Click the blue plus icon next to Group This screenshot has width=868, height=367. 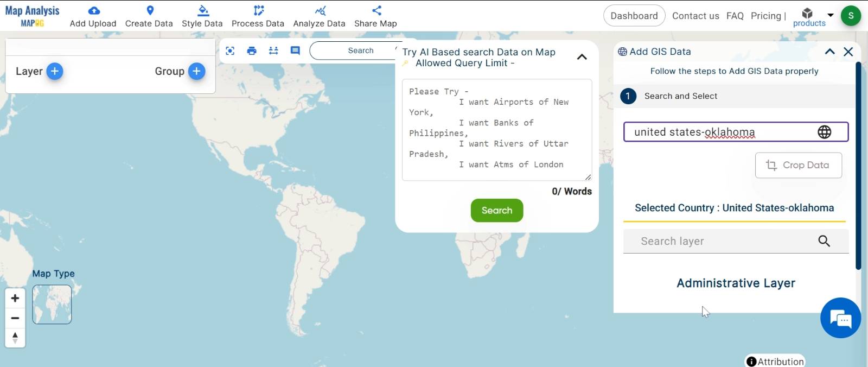pyautogui.click(x=196, y=71)
